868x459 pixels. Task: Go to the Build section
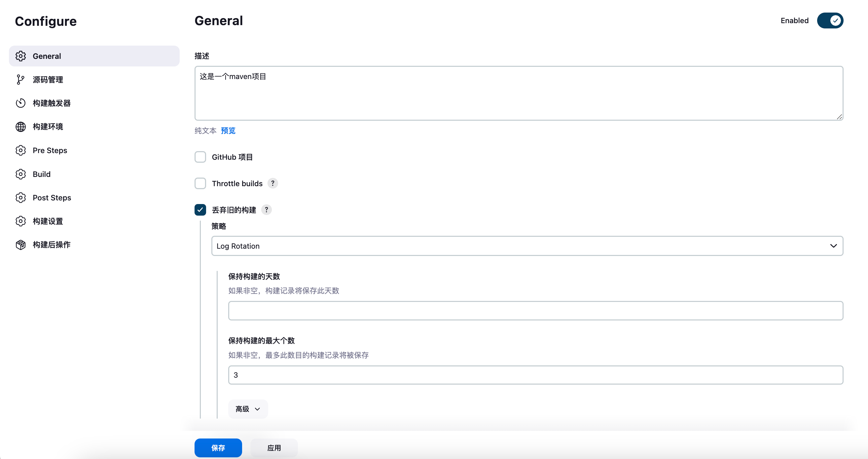[x=41, y=174]
